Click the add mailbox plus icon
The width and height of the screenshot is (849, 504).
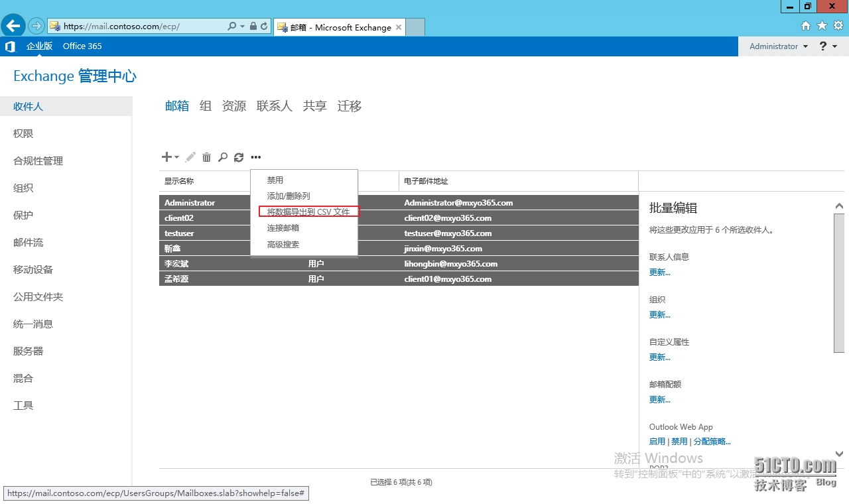click(166, 157)
